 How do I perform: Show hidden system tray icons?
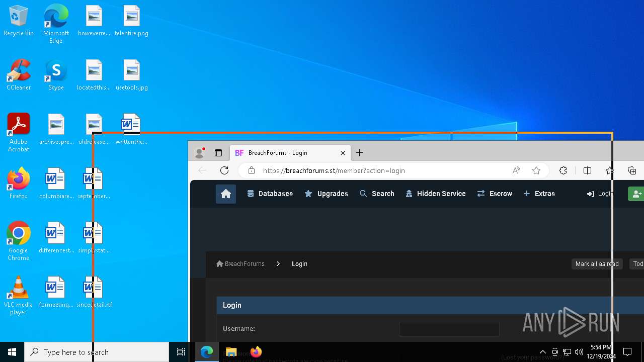[x=542, y=352]
